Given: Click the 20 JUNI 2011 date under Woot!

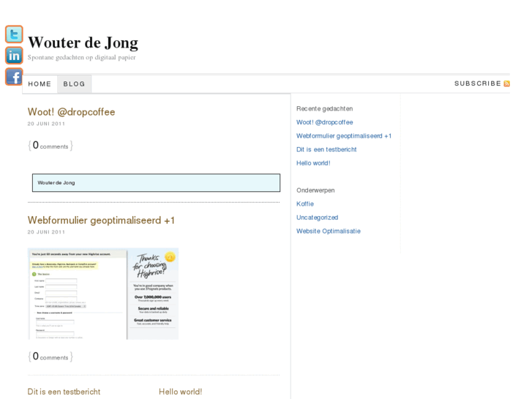Looking at the screenshot, I should pyautogui.click(x=46, y=124).
